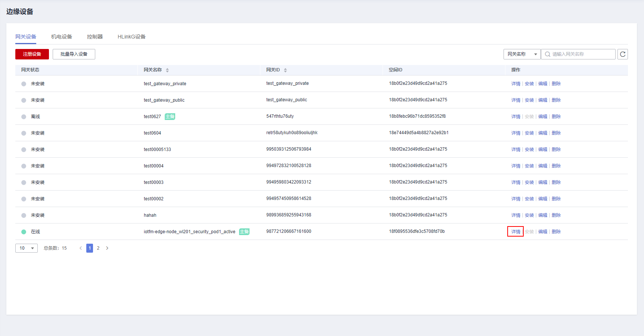Click the refresh icon button
644x336 pixels.
623,54
